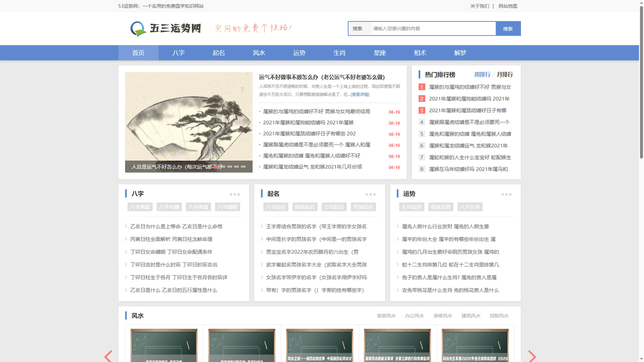Viewport: 644px width, 362px height.
Task: Click the left red carousel arrow
Action: (108, 356)
